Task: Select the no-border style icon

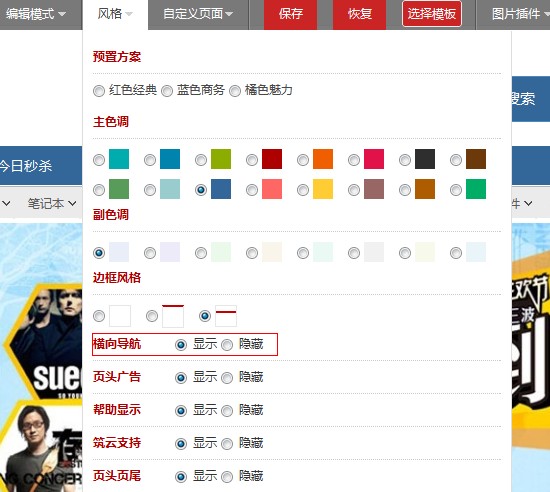Action: tap(120, 316)
